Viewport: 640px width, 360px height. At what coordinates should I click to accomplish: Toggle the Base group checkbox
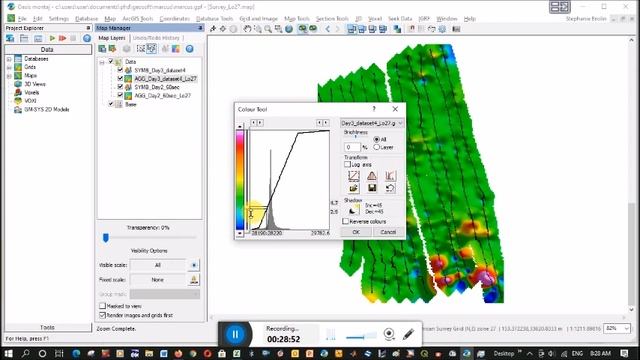coord(111,104)
